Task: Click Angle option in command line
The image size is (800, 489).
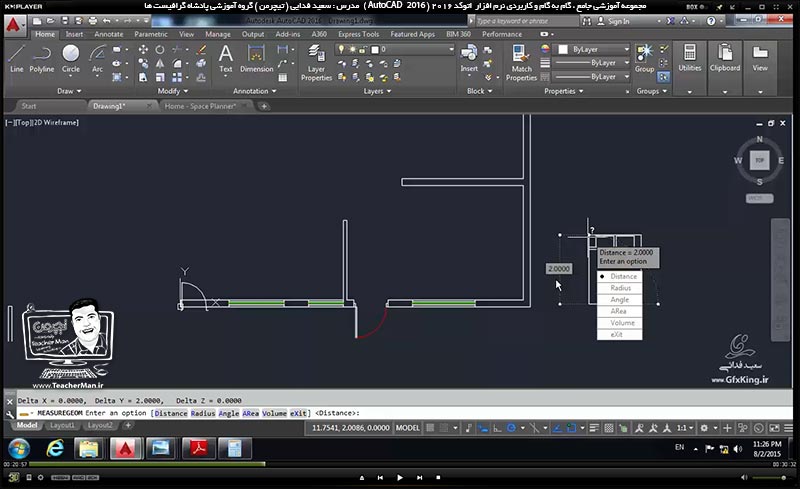Action: (229, 413)
